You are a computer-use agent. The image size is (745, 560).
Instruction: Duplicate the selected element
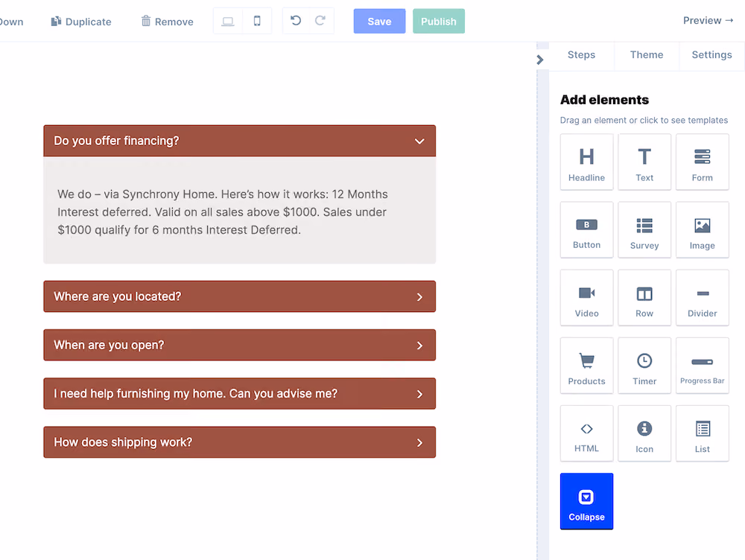pos(81,22)
